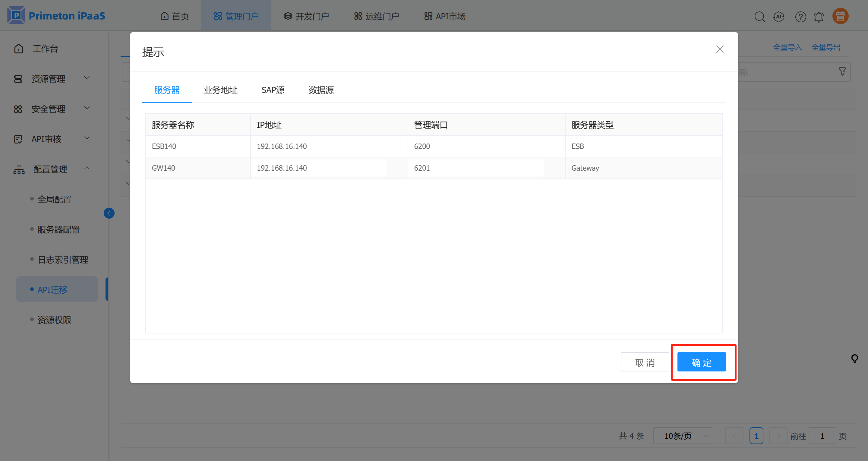Collapse sidebar with blue arrow button

(x=109, y=213)
